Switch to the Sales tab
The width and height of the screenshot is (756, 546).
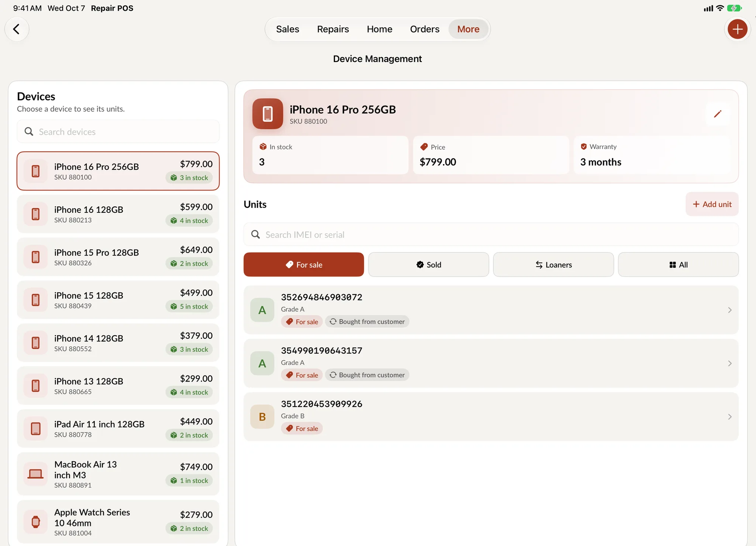[287, 29]
